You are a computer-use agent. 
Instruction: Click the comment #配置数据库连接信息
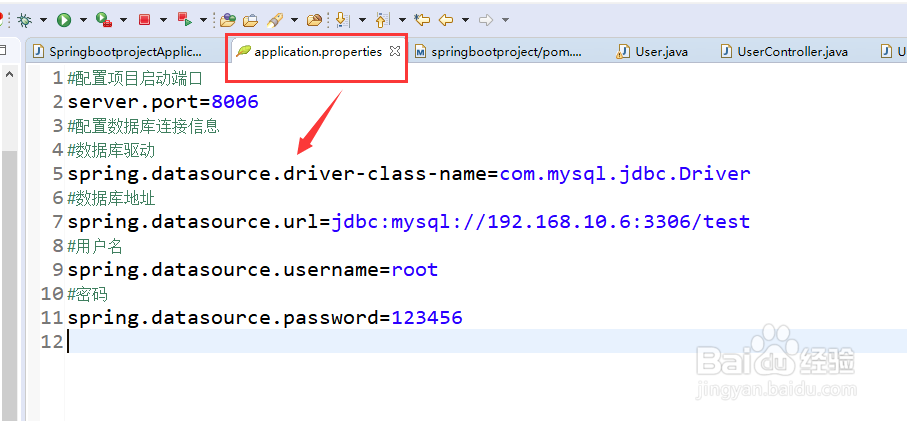[143, 126]
